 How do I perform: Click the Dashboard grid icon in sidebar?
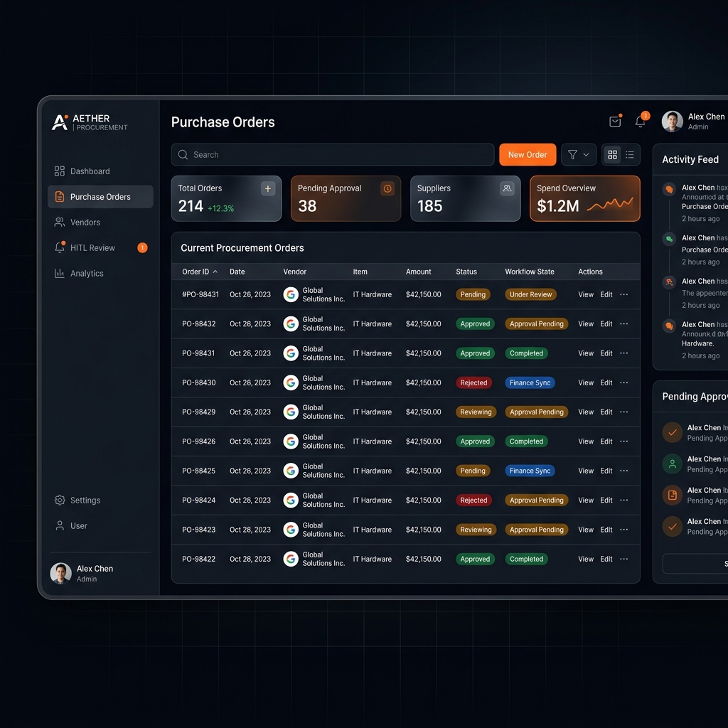tap(60, 171)
